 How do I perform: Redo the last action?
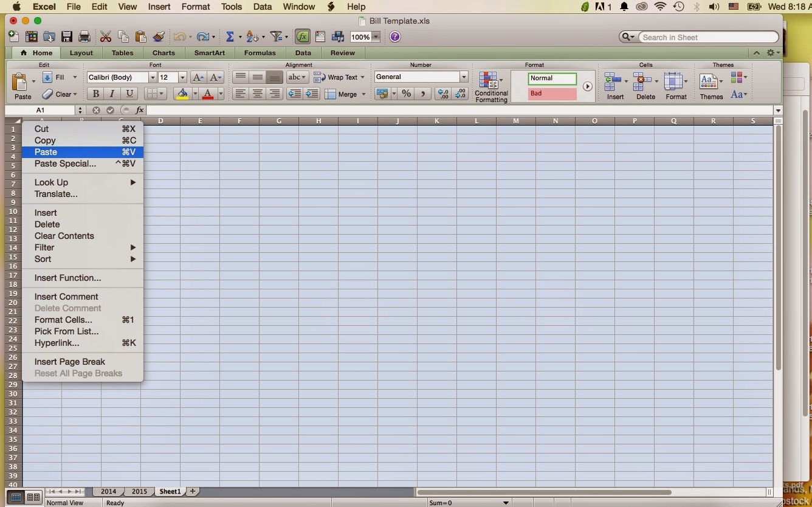204,37
